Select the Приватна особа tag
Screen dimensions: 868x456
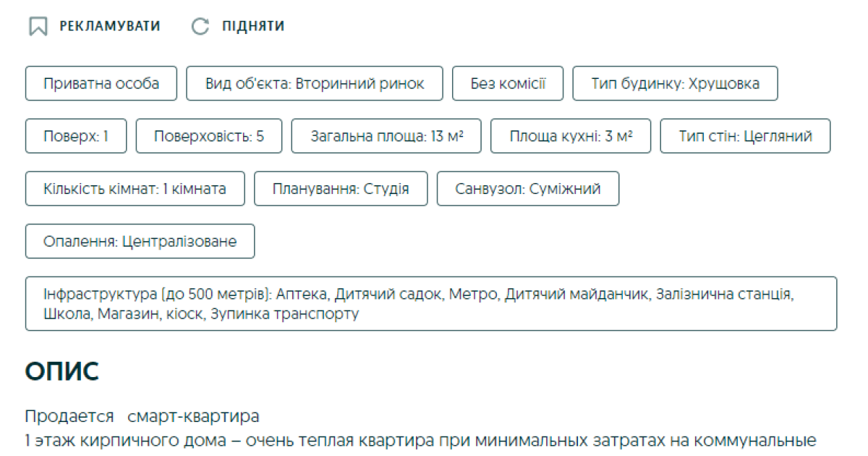(x=101, y=83)
